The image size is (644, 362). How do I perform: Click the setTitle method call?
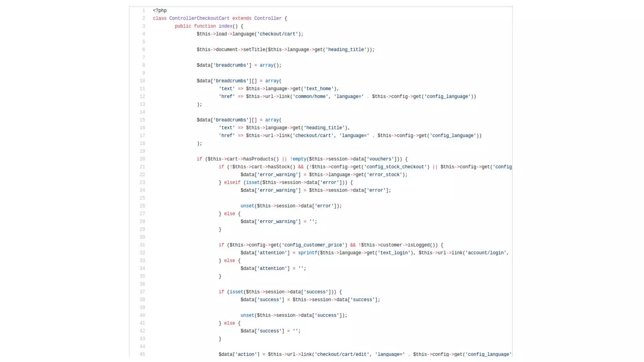[254, 50]
